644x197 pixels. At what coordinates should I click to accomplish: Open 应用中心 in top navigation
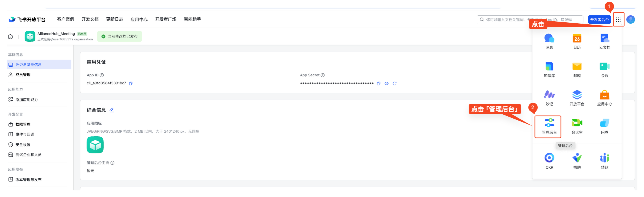pyautogui.click(x=139, y=19)
